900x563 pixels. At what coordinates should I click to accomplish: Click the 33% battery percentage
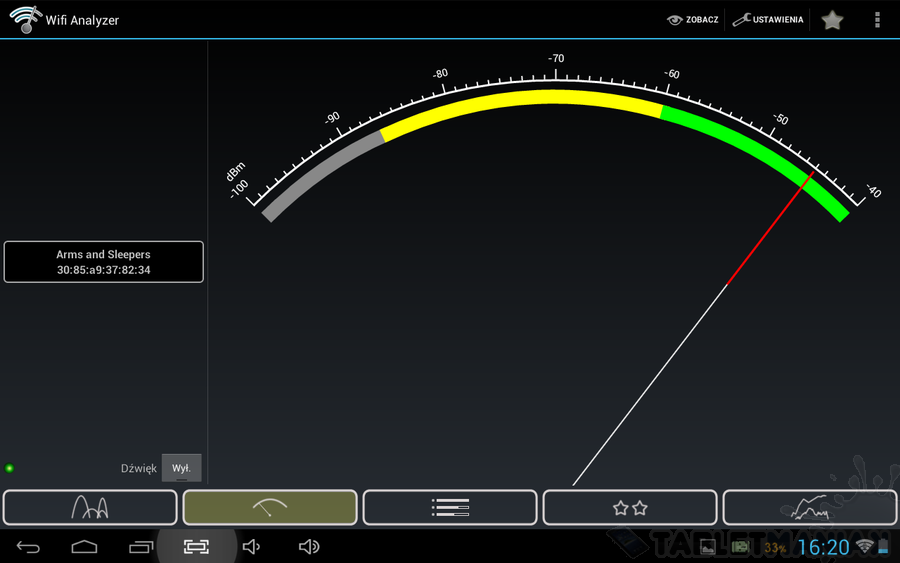coord(775,548)
